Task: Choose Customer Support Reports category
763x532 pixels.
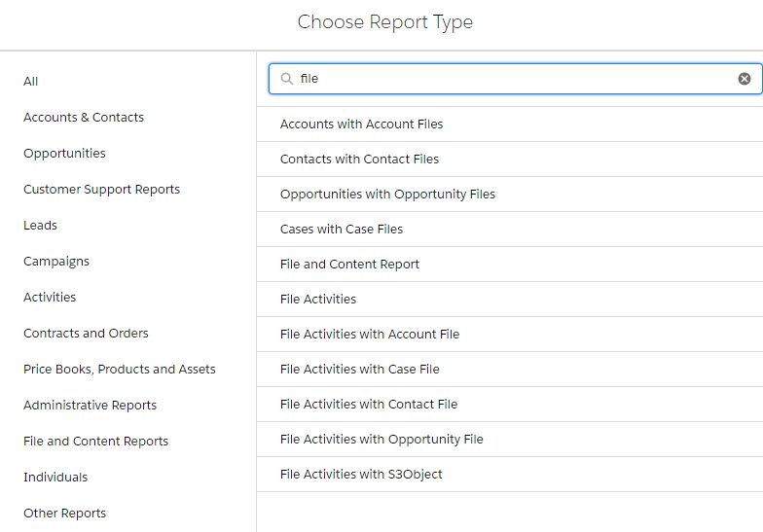Action: coord(101,190)
